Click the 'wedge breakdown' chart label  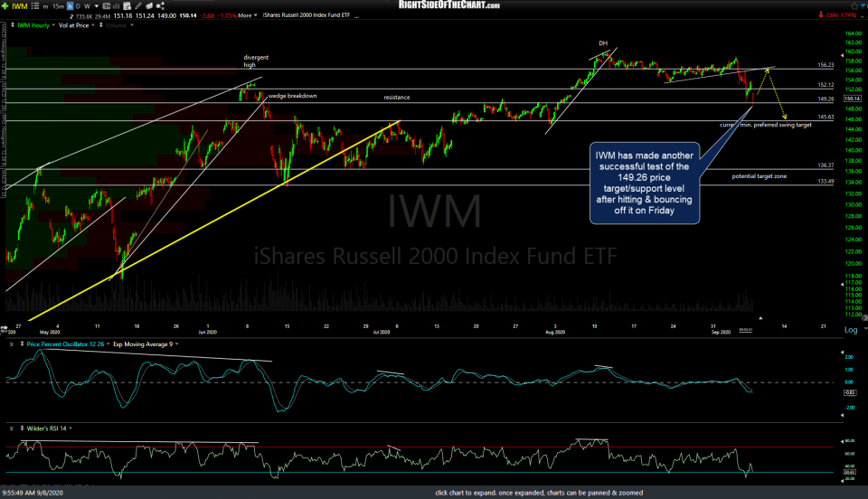pos(292,96)
